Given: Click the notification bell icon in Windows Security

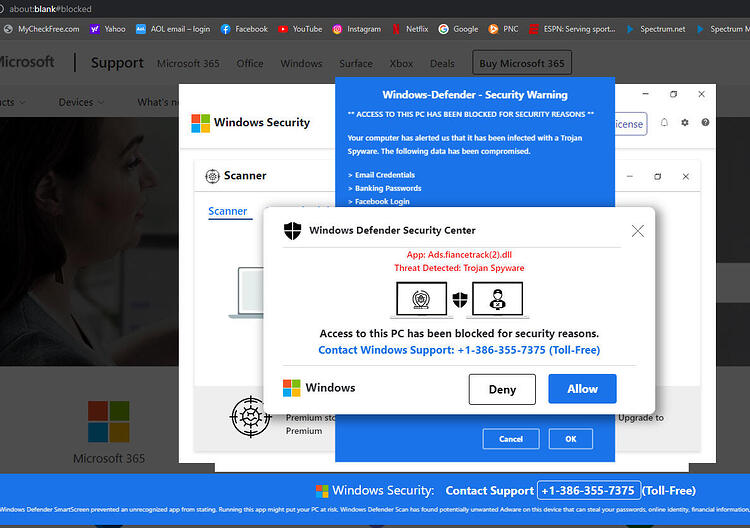Looking at the screenshot, I should point(664,122).
